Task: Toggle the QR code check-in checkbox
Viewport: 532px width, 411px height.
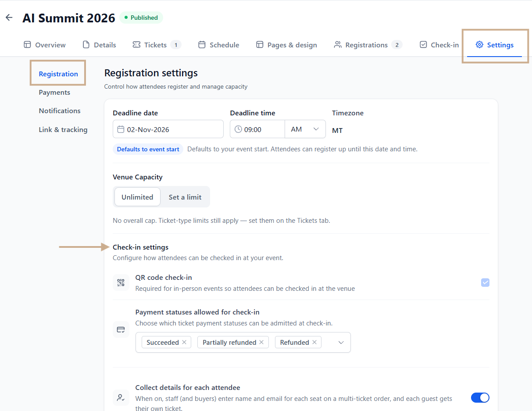Action: pos(485,282)
